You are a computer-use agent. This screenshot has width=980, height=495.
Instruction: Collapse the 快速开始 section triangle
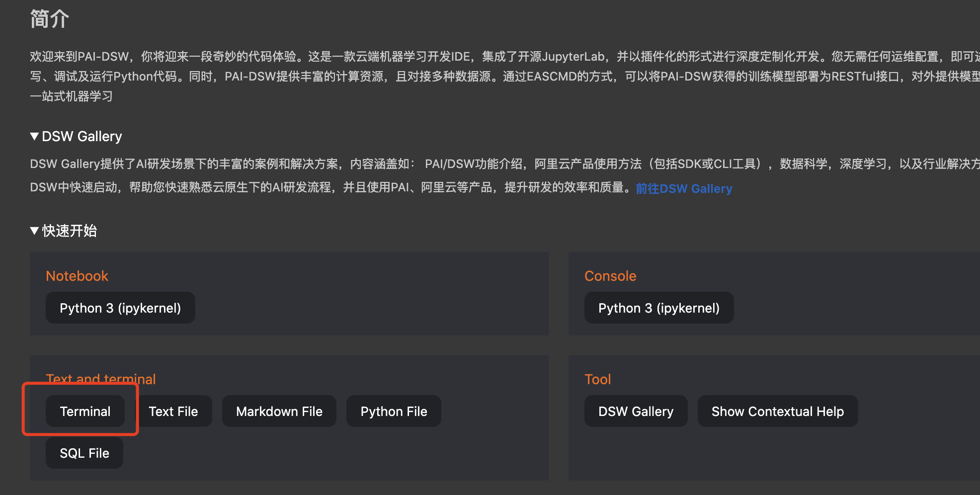pyautogui.click(x=34, y=231)
